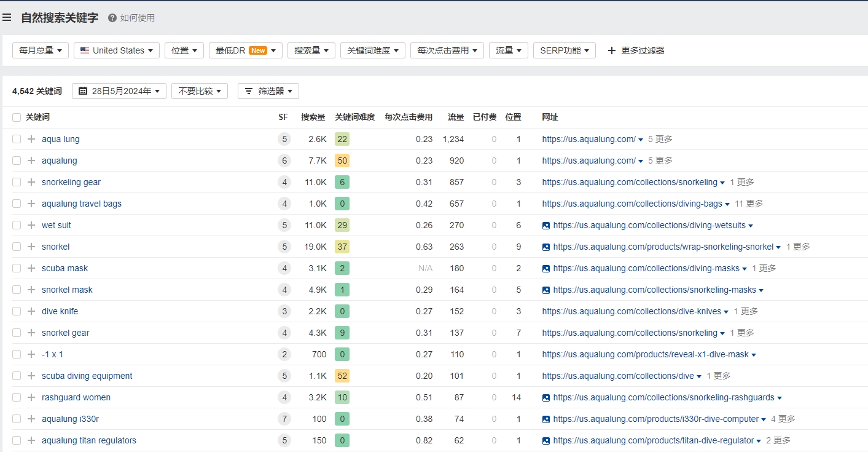Viewport: 868px width, 452px height.
Task: Open the 每次点击费用 filter dropdown
Action: click(x=447, y=50)
